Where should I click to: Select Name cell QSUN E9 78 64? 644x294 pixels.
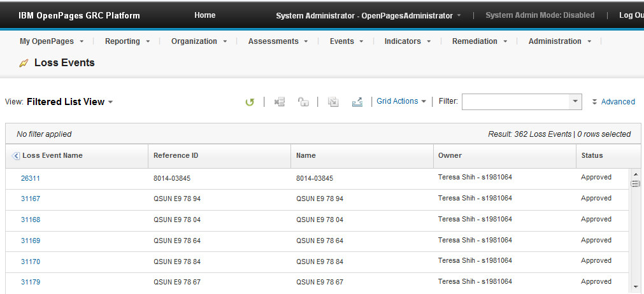pos(320,241)
